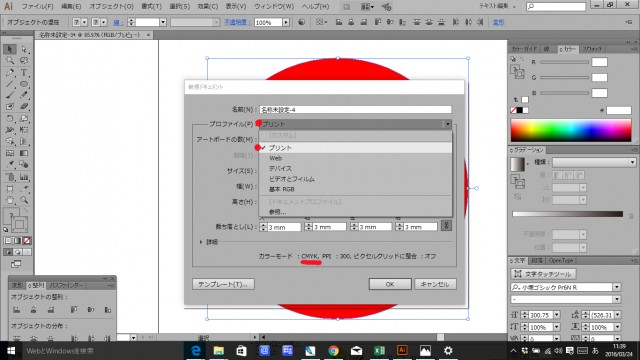640x360 pixels.
Task: Select the Ellipse tool
Action: (24, 84)
